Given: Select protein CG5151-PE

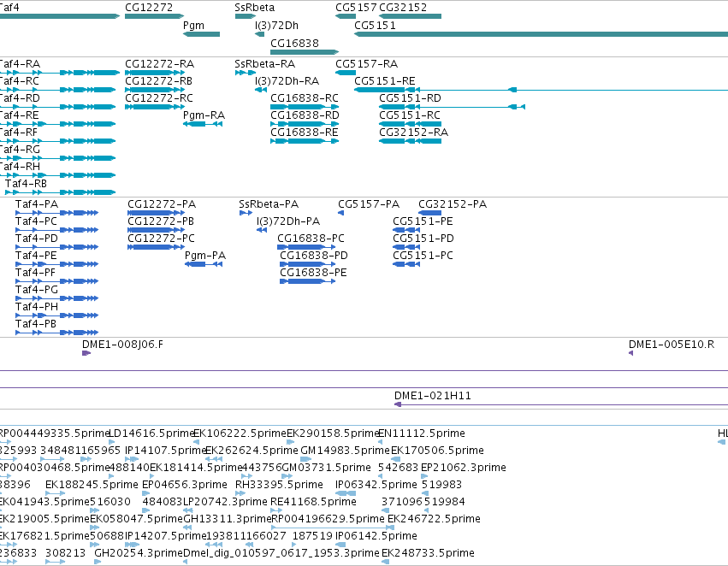Looking at the screenshot, I should pos(406,230).
